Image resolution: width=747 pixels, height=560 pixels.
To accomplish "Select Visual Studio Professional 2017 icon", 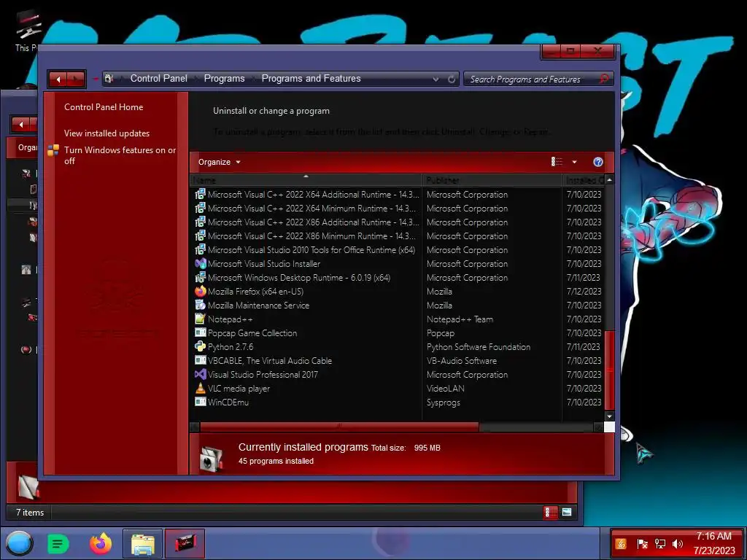I will pyautogui.click(x=201, y=374).
